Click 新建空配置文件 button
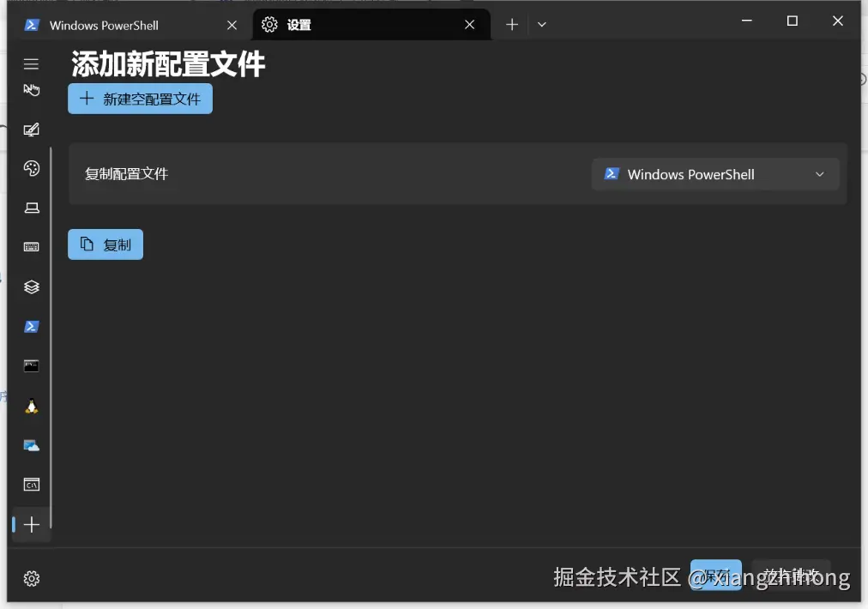Image resolution: width=868 pixels, height=609 pixels. pos(140,99)
